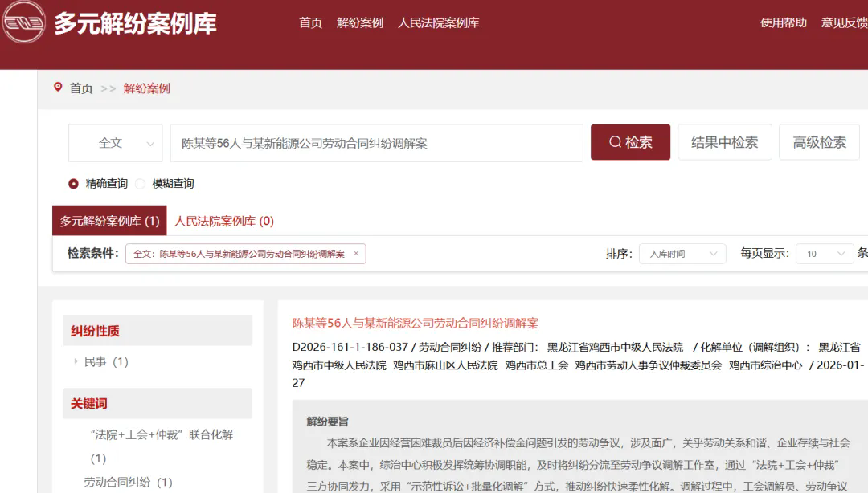This screenshot has width=868, height=493.
Task: Select 模糊查询 radio button
Action: (140, 184)
